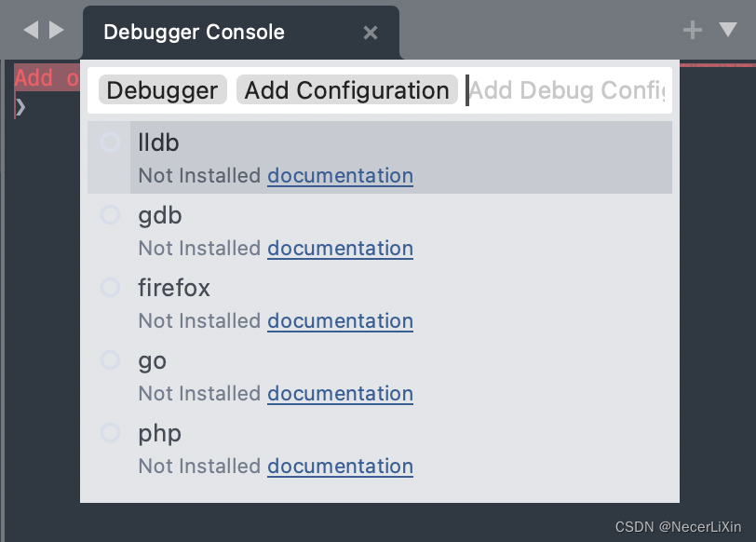Image resolution: width=756 pixels, height=542 pixels.
Task: Open documentation link for go
Action: pyautogui.click(x=340, y=394)
